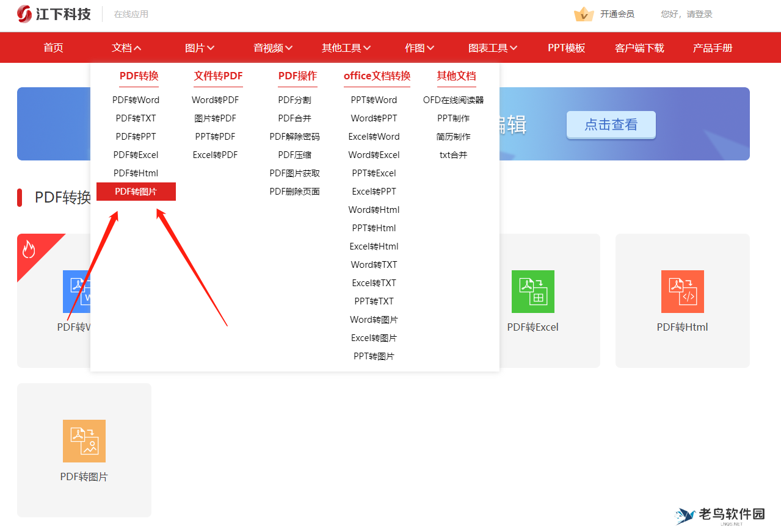The width and height of the screenshot is (781, 532).
Task: Click the 您好，请登录 login link
Action: 686,14
